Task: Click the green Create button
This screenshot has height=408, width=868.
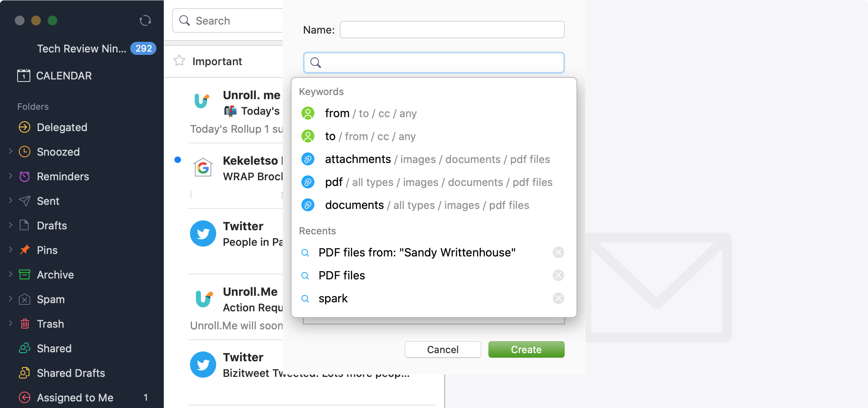Action: click(527, 349)
